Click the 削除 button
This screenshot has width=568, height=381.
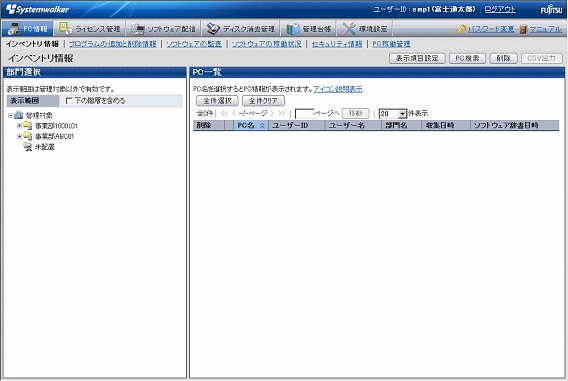coord(504,58)
